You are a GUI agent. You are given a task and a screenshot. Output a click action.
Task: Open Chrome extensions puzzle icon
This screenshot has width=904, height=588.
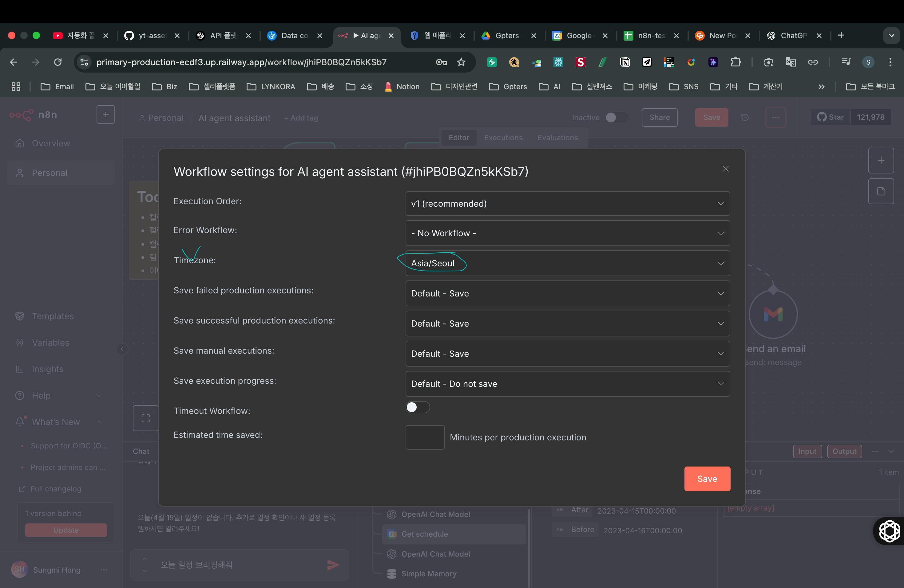tap(736, 62)
